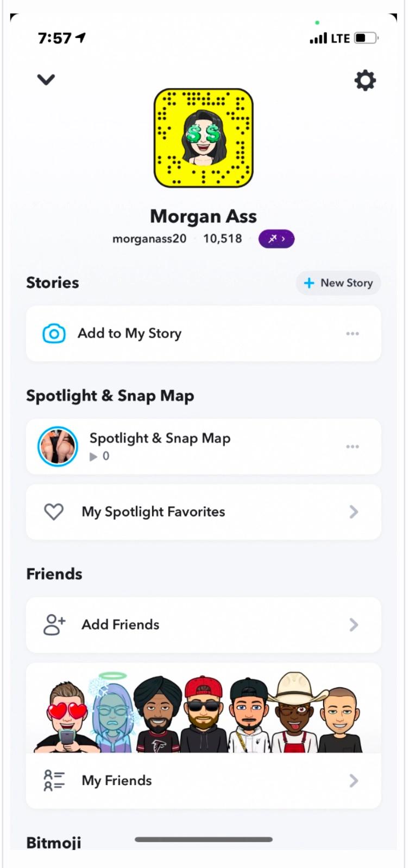Click the camera icon beside Add to My Story
Image resolution: width=409 pixels, height=868 pixels.
[54, 334]
